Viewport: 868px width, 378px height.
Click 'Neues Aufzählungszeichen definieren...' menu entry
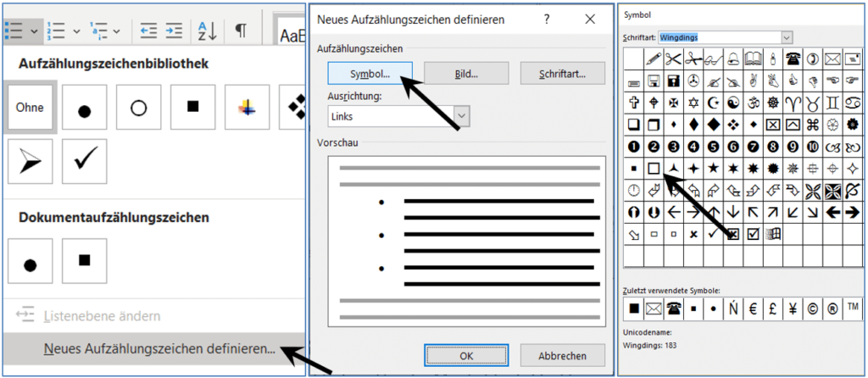(x=159, y=348)
